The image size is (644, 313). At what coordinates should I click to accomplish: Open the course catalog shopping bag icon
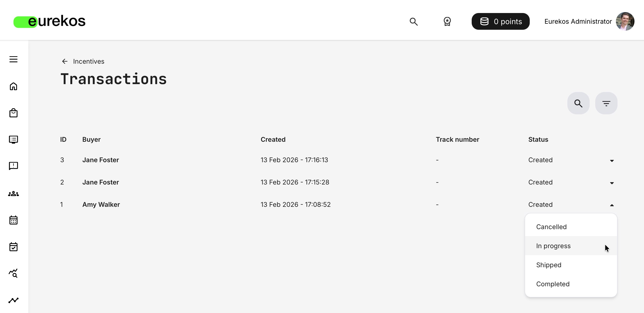click(x=13, y=113)
